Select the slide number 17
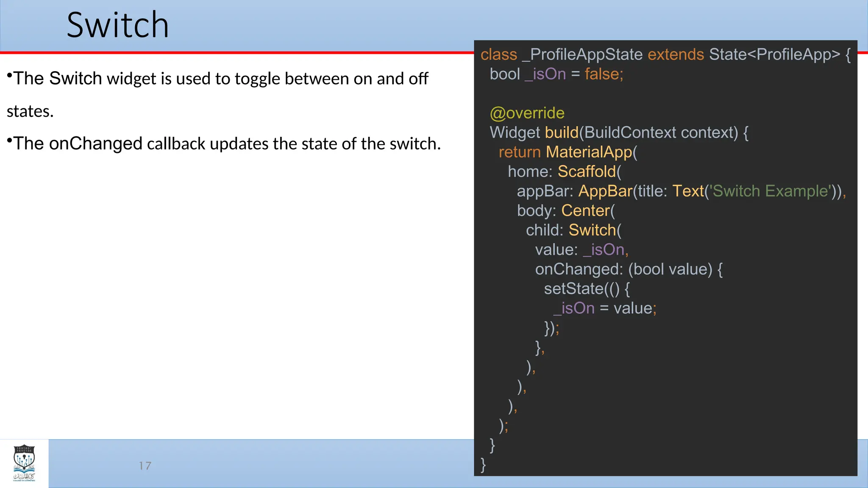The width and height of the screenshot is (868, 488). [145, 466]
